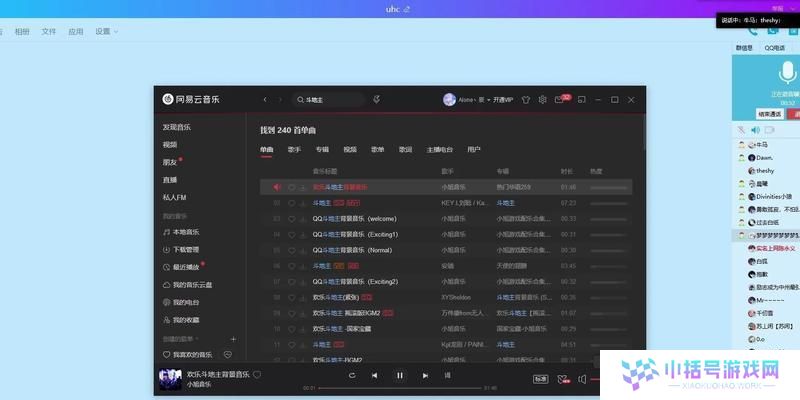Open album 天使的翅膀 in results
The image size is (800, 400).
(512, 266)
